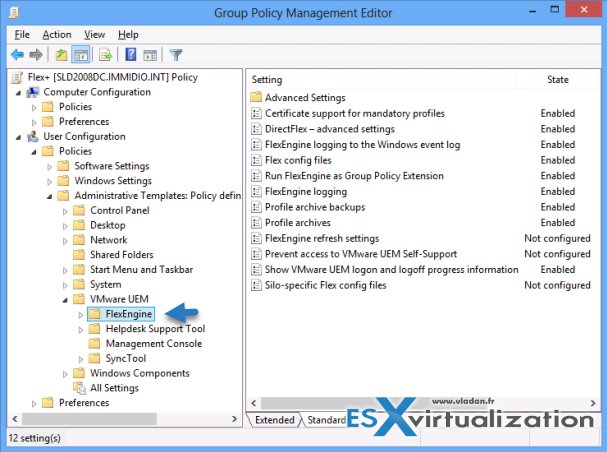The width and height of the screenshot is (607, 452).
Task: Expand the Software Settings node
Action: [x=50, y=167]
